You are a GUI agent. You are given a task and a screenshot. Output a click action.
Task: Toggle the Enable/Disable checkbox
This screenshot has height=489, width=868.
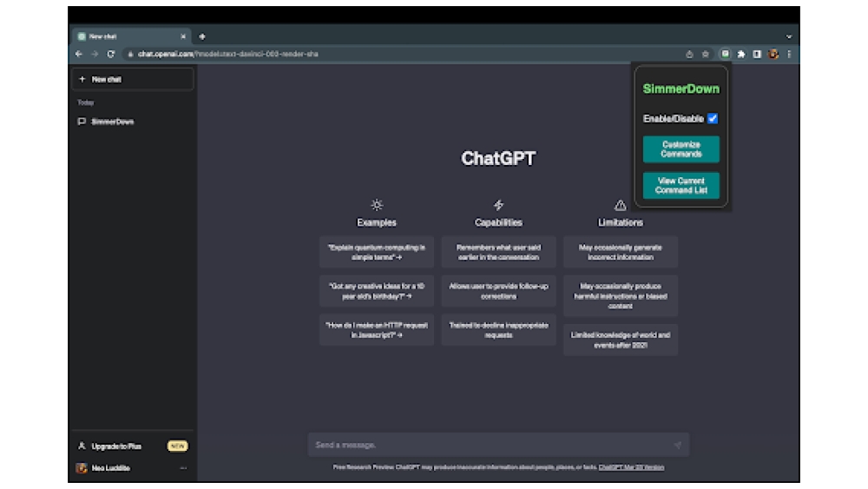pyautogui.click(x=713, y=118)
